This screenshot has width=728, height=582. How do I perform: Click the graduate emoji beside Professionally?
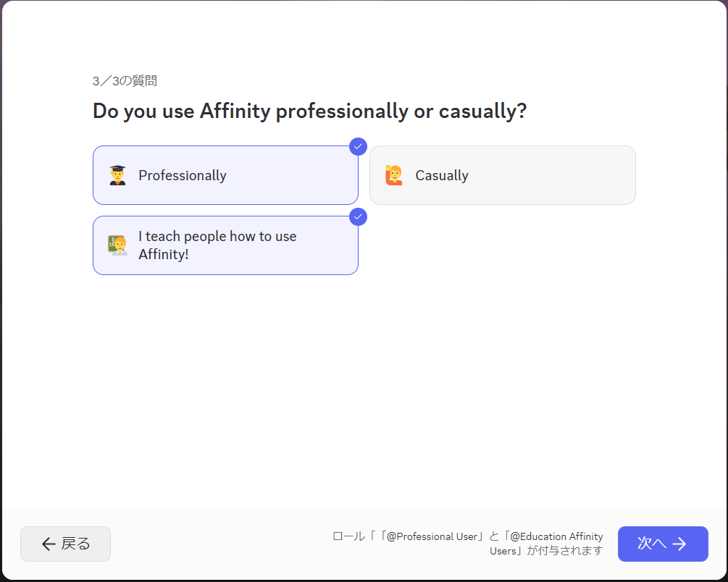(x=117, y=175)
